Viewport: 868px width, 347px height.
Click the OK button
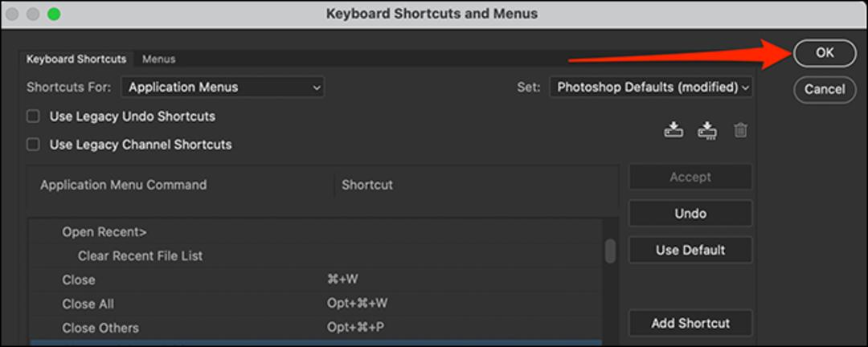[x=825, y=53]
